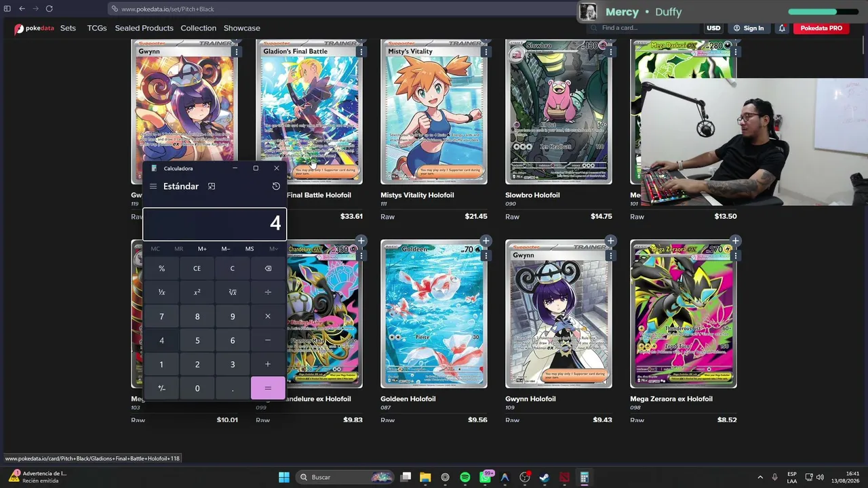Add bottom-row Gwynn card with plus icon
868x488 pixels.
pyautogui.click(x=611, y=241)
